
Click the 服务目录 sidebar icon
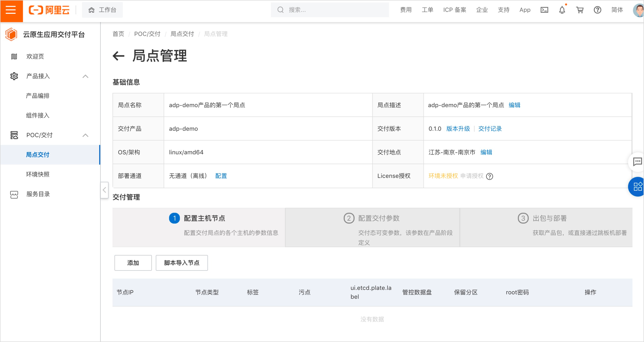point(14,194)
